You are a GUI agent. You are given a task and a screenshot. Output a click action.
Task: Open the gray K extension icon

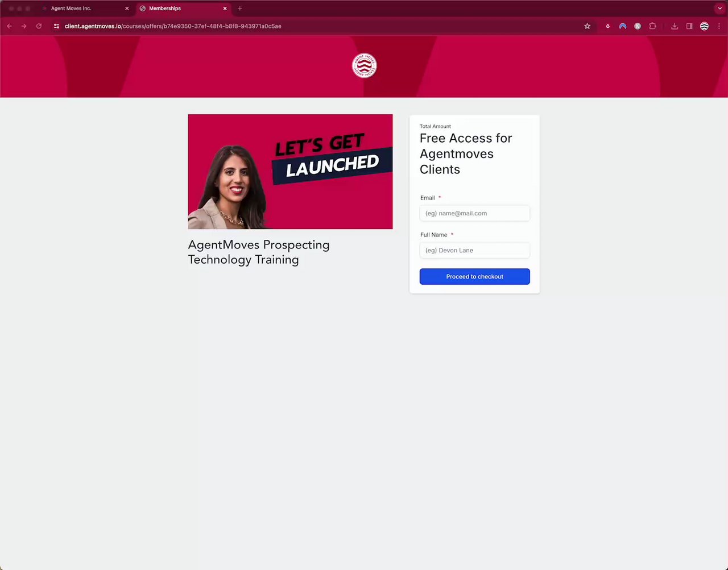click(x=638, y=26)
